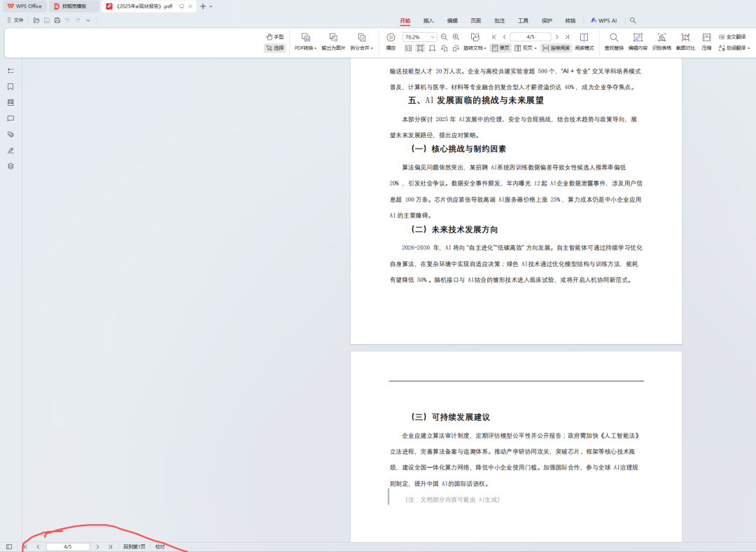756x552 pixels.
Task: Click the bottom status bar page number field
Action: coord(68,546)
